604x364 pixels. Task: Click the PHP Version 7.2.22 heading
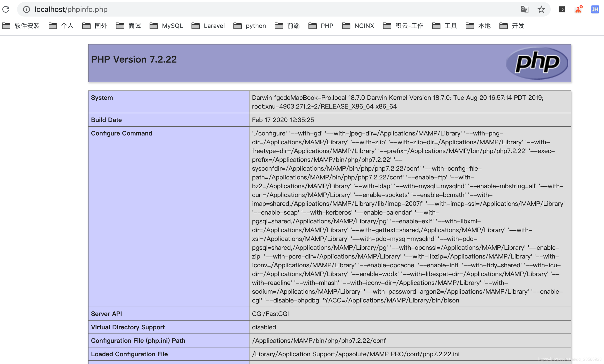[x=134, y=59]
